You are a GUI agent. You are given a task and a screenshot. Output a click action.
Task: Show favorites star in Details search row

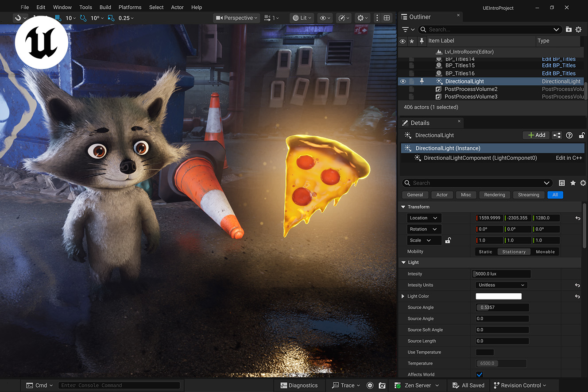(573, 183)
